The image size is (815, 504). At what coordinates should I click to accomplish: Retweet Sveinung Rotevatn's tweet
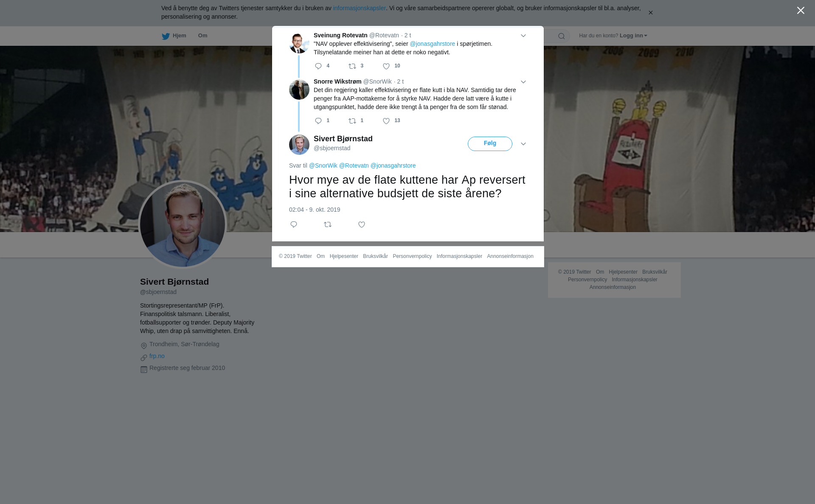[x=352, y=66]
